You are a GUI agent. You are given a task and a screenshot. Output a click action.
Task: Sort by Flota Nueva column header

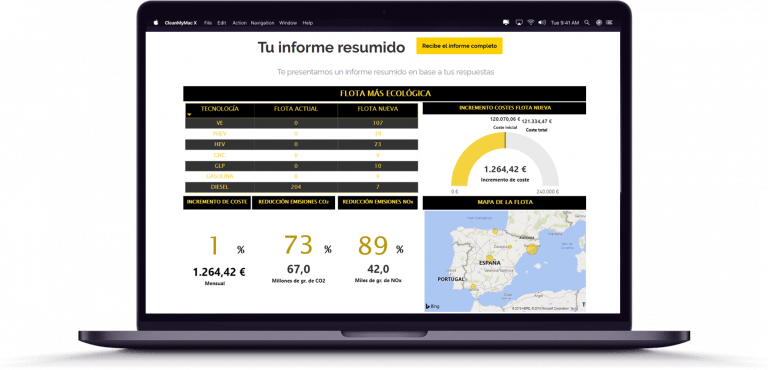pyautogui.click(x=377, y=109)
